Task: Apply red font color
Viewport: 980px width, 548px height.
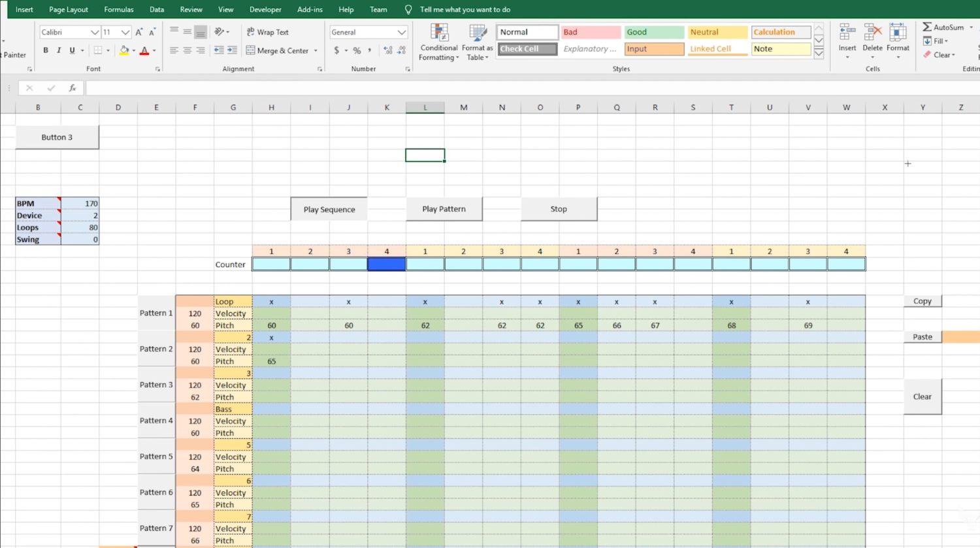Action: point(144,50)
